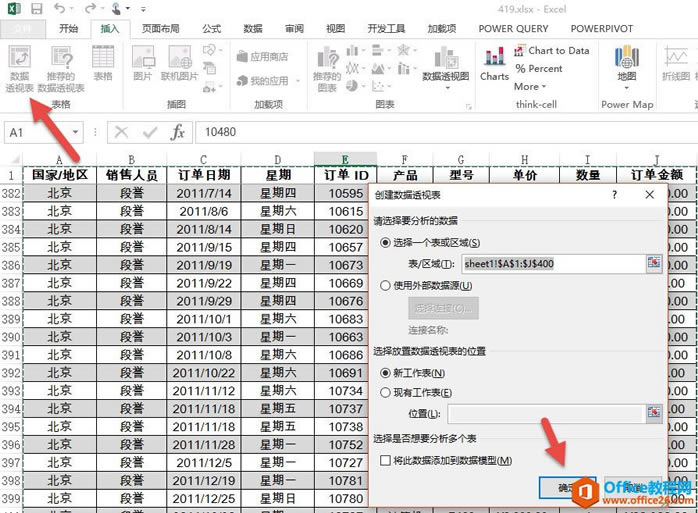This screenshot has width=698, height=513.
Task: Click the 图片 picture icon
Action: point(143,62)
